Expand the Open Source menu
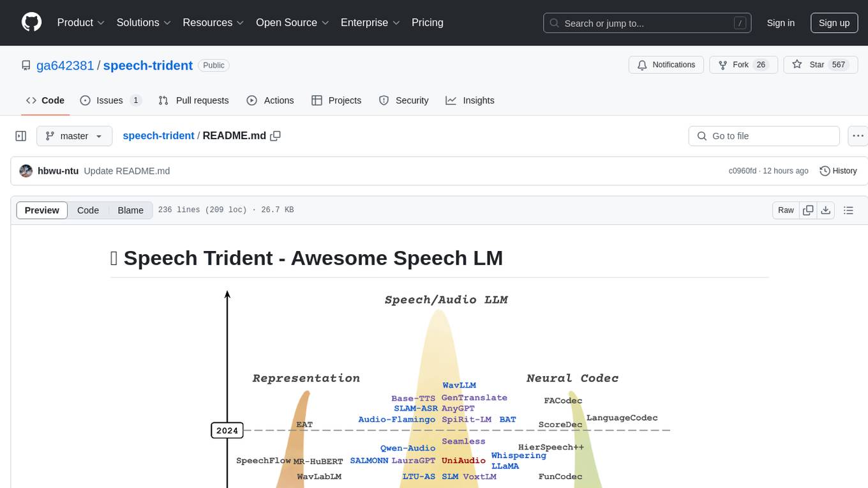Viewport: 868px width, 488px height. 292,22
